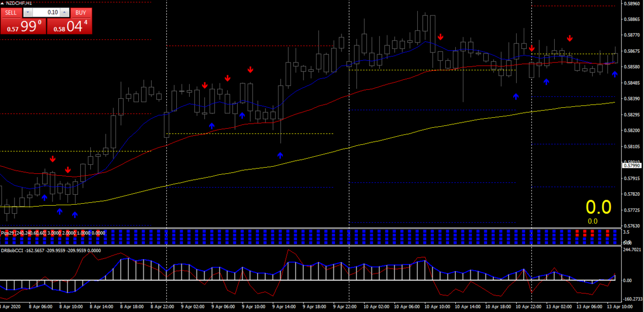The image size is (644, 312).
Task: Click the 0.57 99 sell price tile
Action: click(x=23, y=26)
